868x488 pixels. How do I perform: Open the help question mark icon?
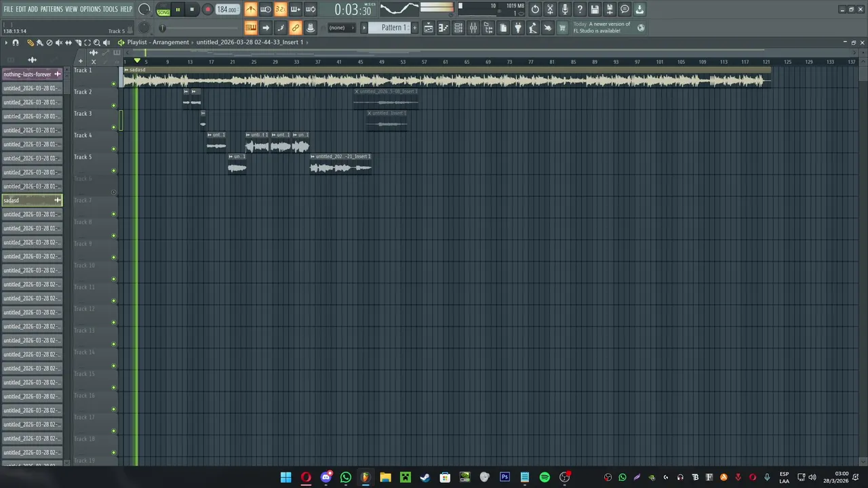[x=580, y=9]
